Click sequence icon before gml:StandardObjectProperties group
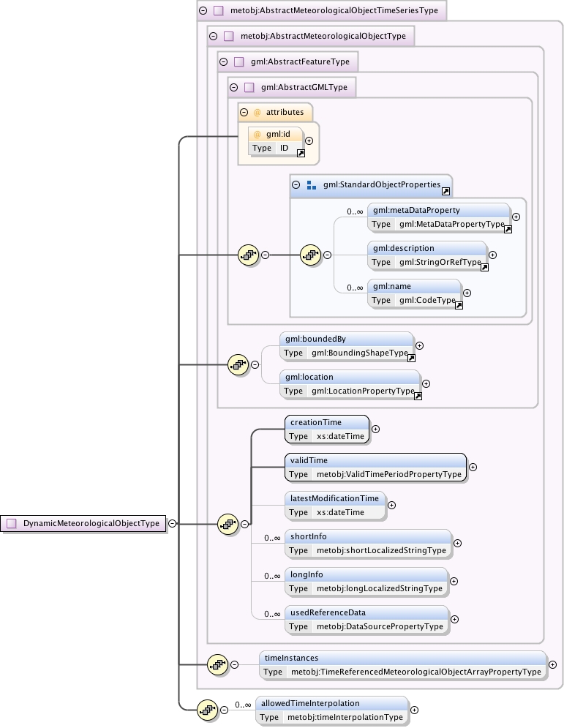The image size is (564, 728). point(248,255)
